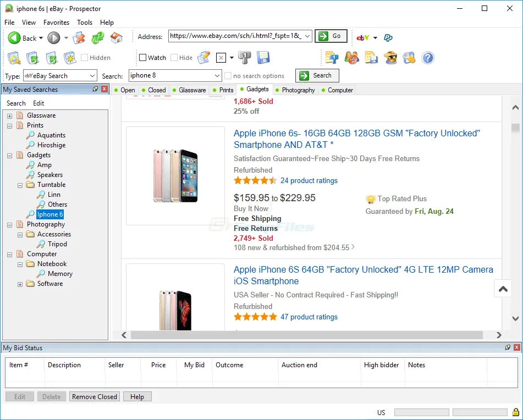This screenshot has height=420, width=523.
Task: Click the blue floppy disk save icon
Action: [x=263, y=58]
